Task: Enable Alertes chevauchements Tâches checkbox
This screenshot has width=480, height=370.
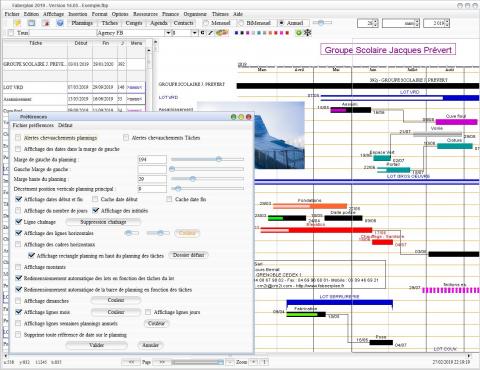Action: 126,138
